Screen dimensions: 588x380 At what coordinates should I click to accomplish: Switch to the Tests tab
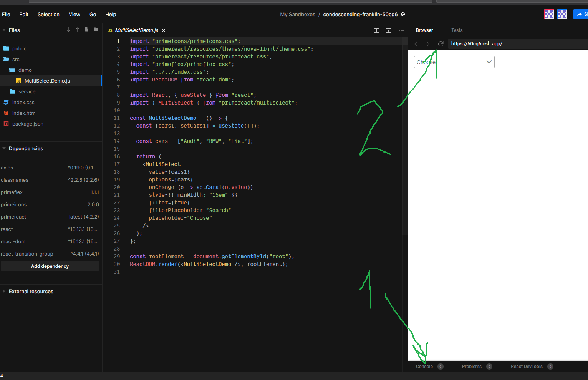point(457,30)
